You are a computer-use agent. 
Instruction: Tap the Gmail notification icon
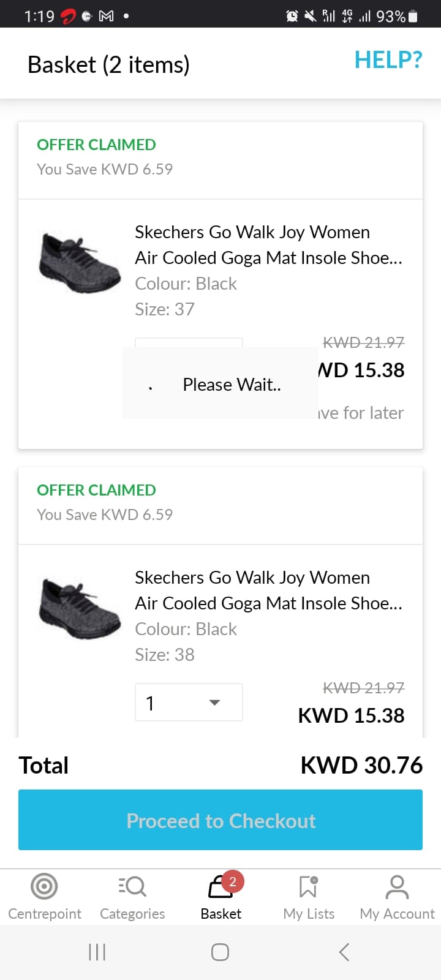107,16
